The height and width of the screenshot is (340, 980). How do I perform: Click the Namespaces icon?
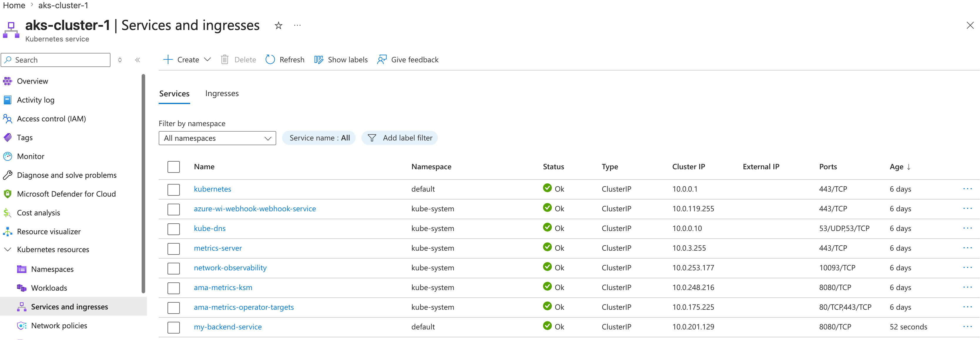[x=22, y=269]
